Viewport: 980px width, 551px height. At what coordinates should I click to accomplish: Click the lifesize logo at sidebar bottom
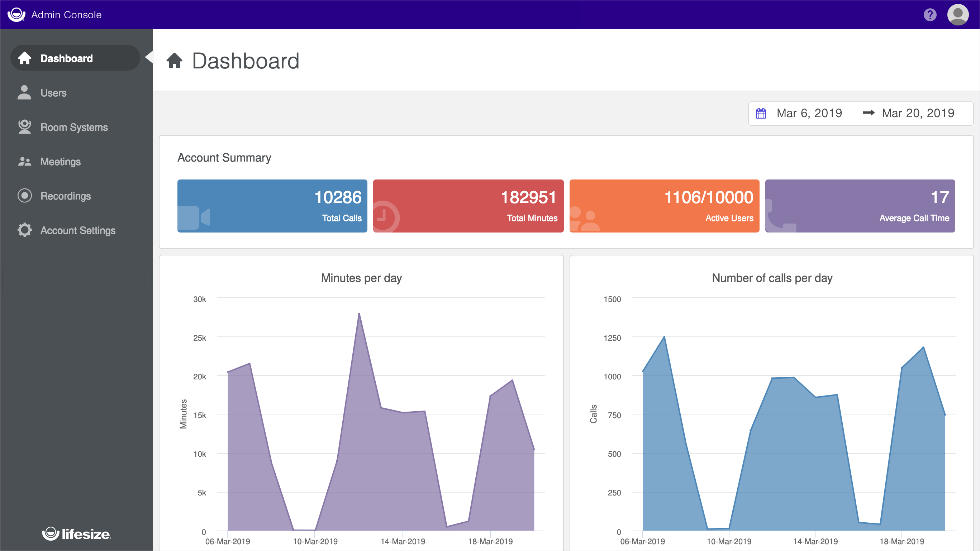[76, 534]
